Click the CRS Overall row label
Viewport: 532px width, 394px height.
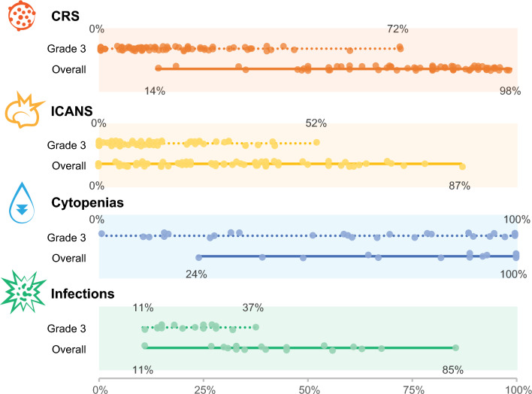click(x=69, y=70)
